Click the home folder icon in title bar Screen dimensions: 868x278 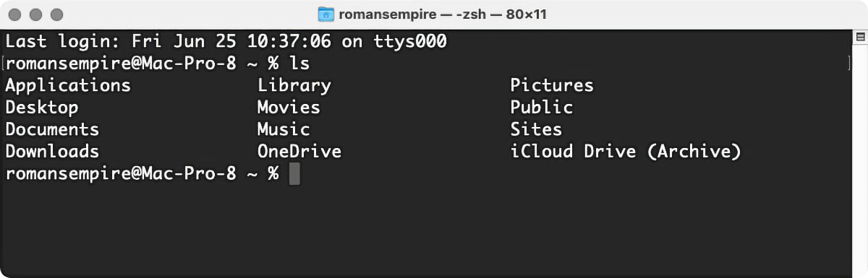point(326,14)
